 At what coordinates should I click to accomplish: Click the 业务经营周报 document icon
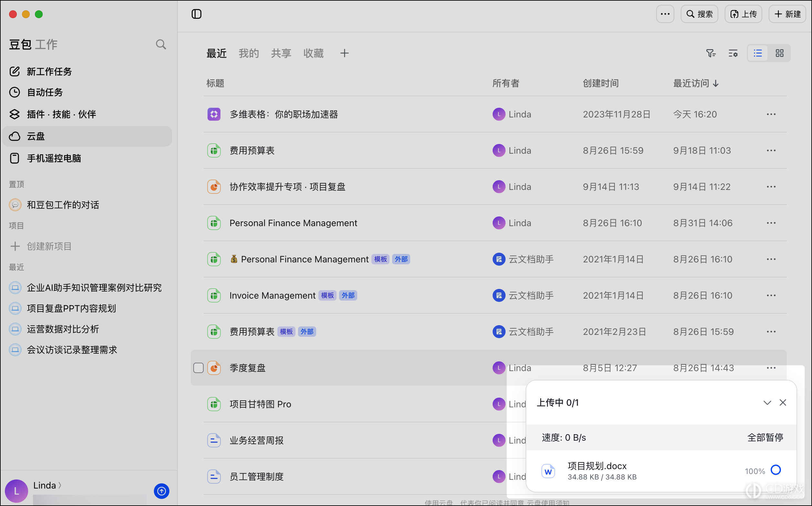coord(214,440)
